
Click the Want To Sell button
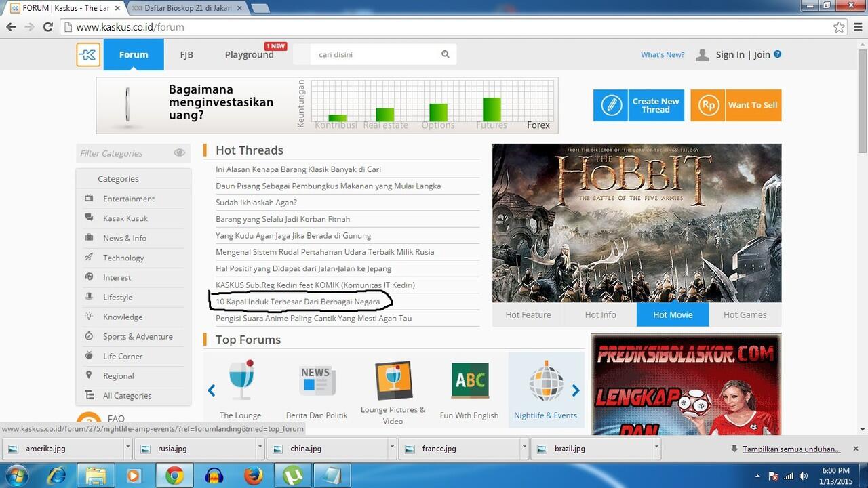(736, 105)
